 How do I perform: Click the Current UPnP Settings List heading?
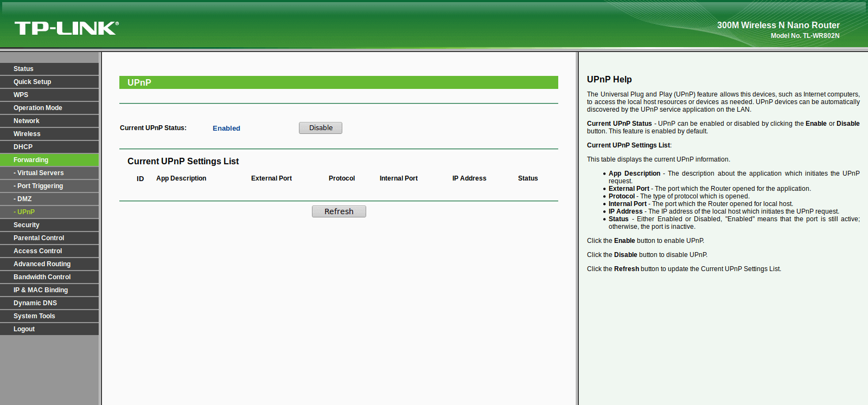click(183, 162)
